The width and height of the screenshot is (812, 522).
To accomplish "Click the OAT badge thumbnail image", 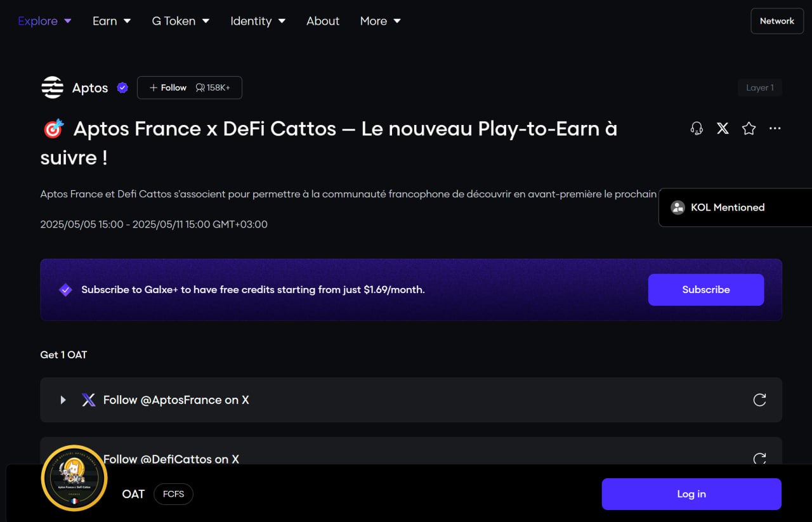I will coord(74,478).
